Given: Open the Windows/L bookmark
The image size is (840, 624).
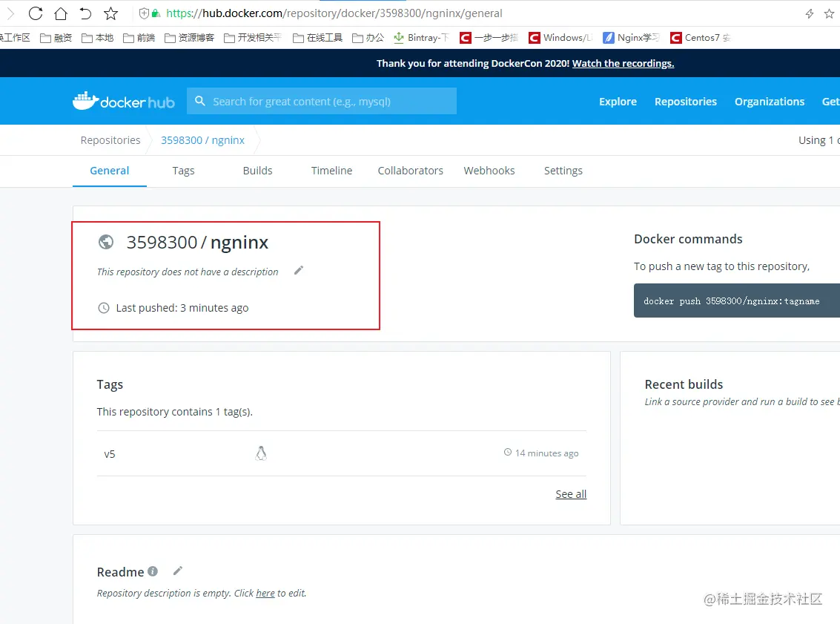Looking at the screenshot, I should tap(560, 38).
